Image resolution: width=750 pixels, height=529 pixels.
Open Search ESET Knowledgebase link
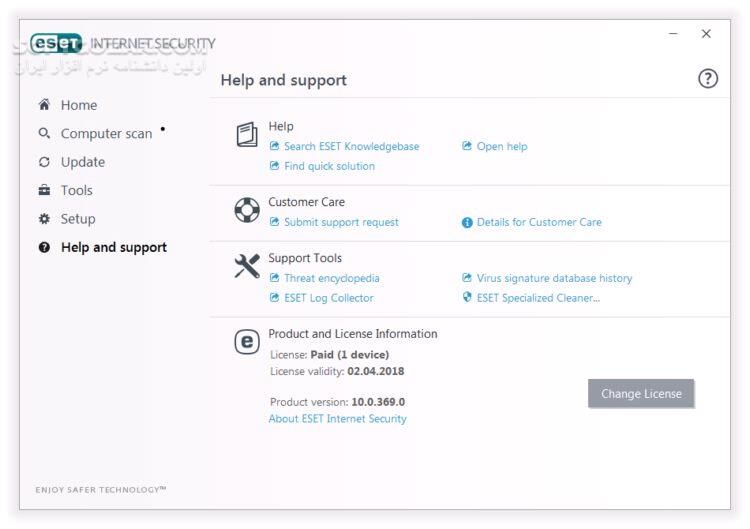(x=351, y=146)
